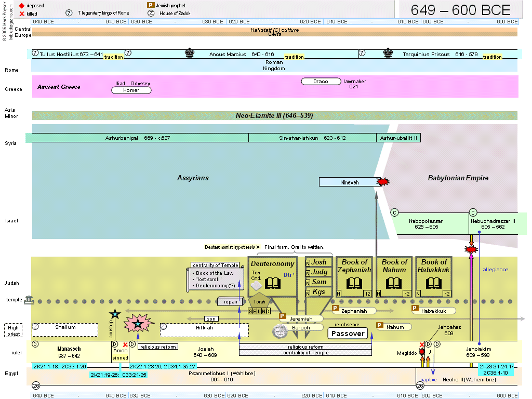Click the red explosion marker next to Nineveh
Screen dimensions: 532x399
click(383, 182)
